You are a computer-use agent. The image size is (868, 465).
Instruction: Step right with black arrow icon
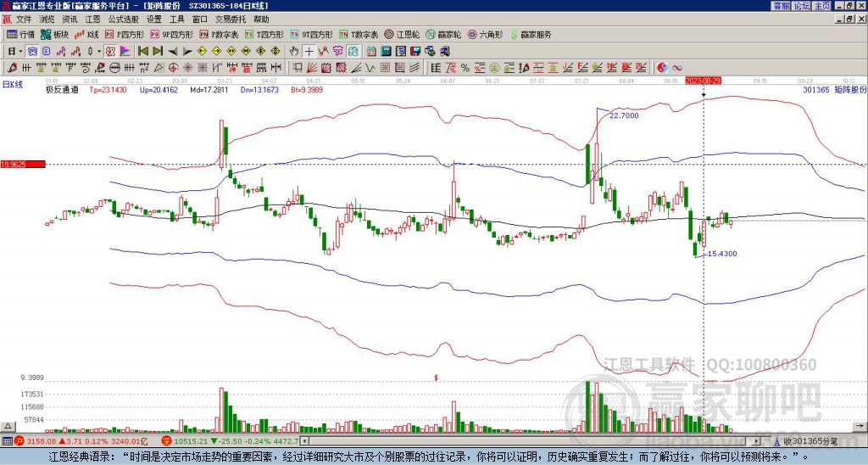click(187, 52)
